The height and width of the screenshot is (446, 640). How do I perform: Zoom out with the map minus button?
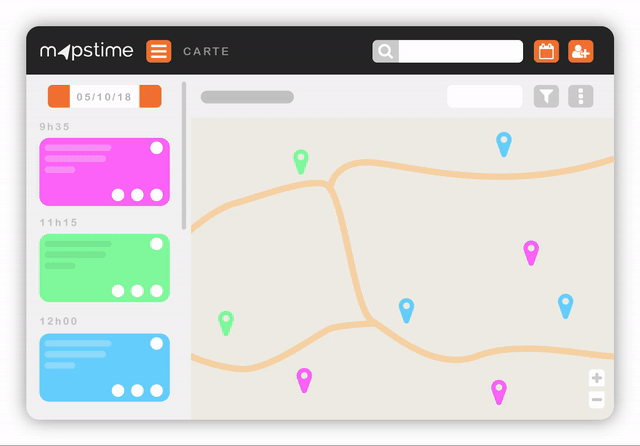pos(597,400)
